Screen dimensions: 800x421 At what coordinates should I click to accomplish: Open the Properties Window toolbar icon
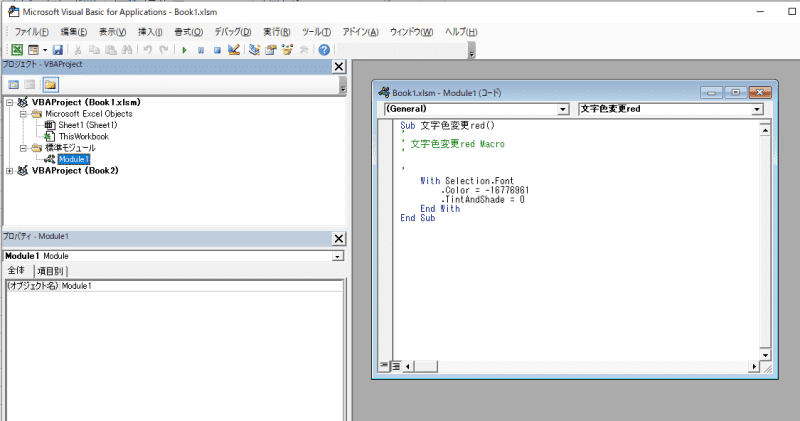(x=271, y=49)
